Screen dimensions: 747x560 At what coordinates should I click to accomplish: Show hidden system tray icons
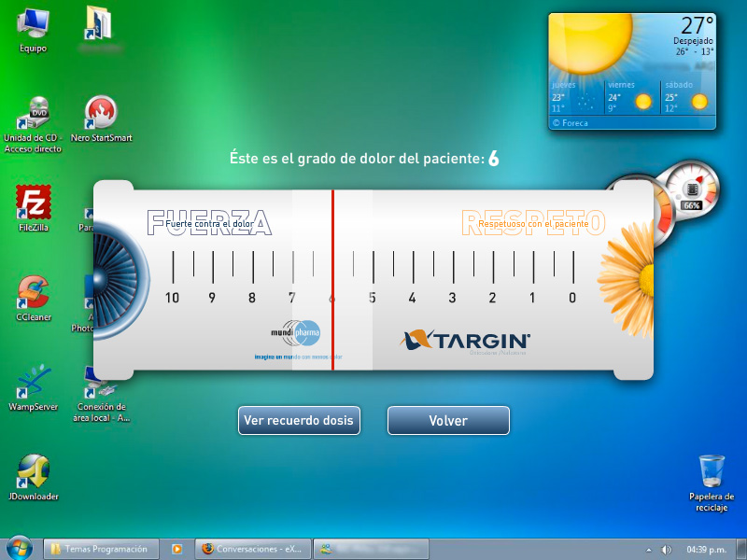click(x=648, y=550)
